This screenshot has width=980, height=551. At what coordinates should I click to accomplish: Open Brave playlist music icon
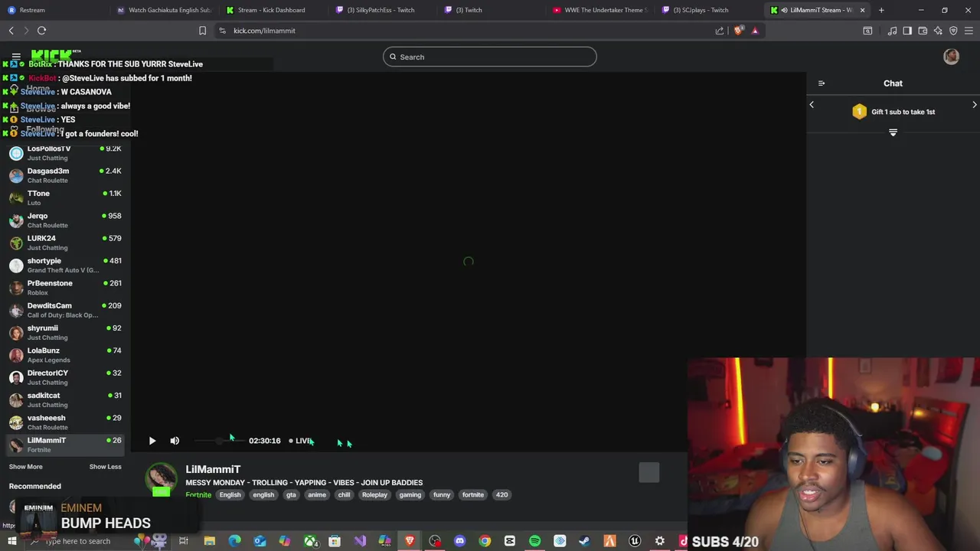[x=892, y=31]
